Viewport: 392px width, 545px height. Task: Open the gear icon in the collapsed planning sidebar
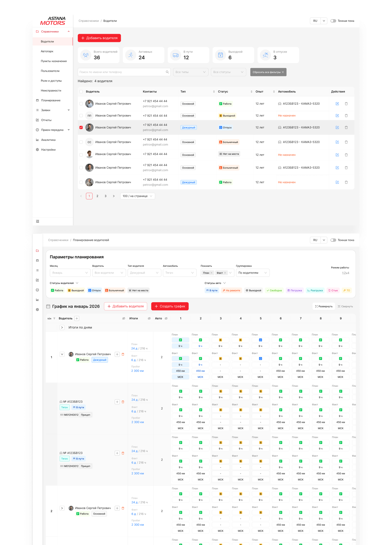37,310
